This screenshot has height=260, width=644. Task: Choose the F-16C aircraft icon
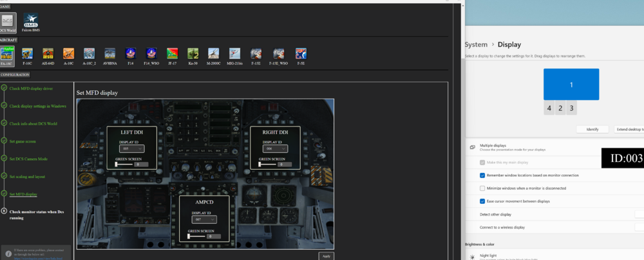point(28,56)
